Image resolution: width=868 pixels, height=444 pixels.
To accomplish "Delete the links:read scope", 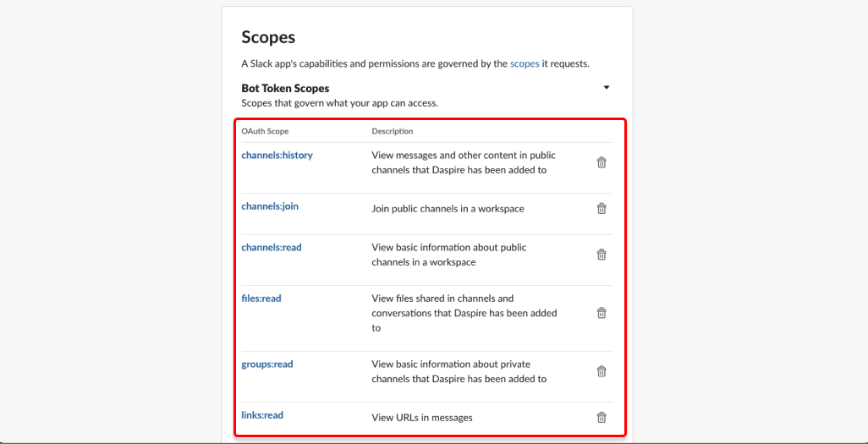I will tap(602, 418).
